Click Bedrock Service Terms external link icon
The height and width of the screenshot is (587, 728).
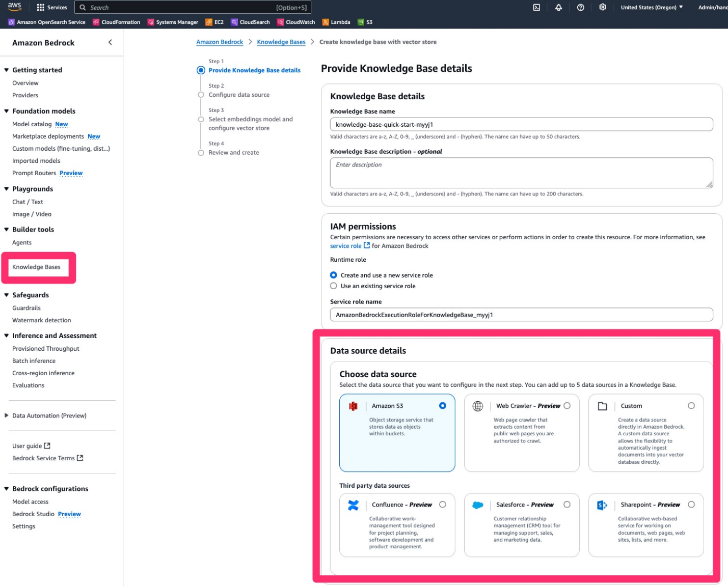(80, 458)
